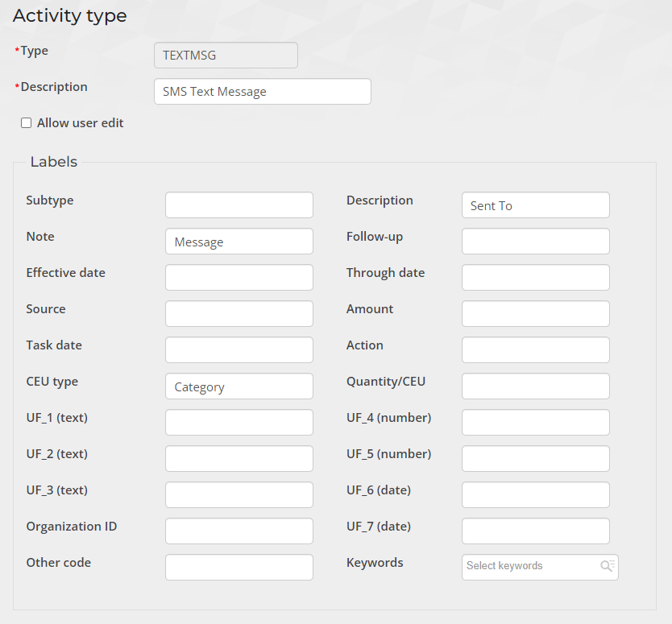
Task: Click the Note field containing Message
Action: pos(239,242)
